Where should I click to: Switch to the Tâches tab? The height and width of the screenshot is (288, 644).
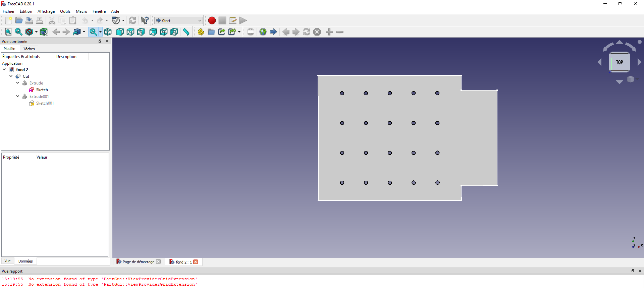point(29,49)
